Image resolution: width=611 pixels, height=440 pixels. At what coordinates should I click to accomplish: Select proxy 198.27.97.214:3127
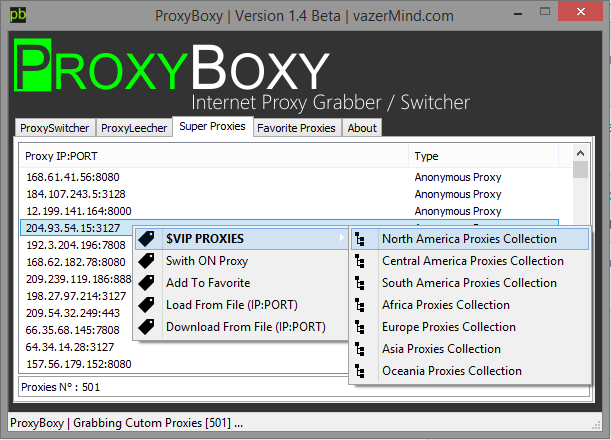pyautogui.click(x=76, y=296)
